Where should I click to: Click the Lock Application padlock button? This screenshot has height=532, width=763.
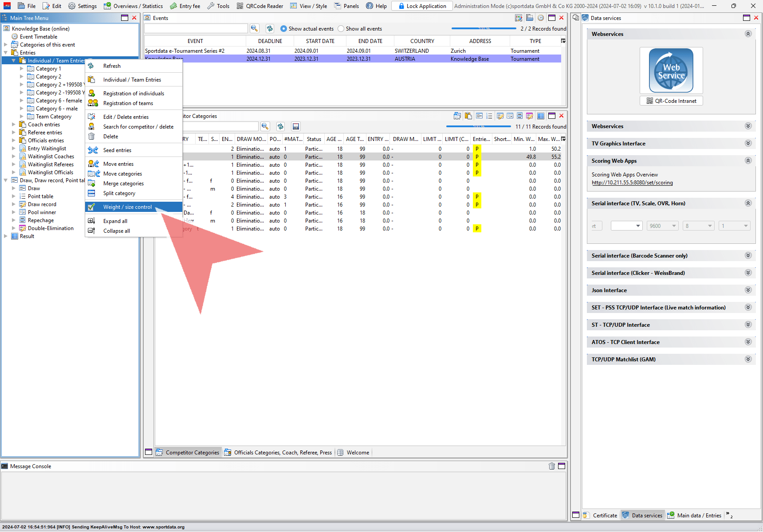[x=422, y=6]
